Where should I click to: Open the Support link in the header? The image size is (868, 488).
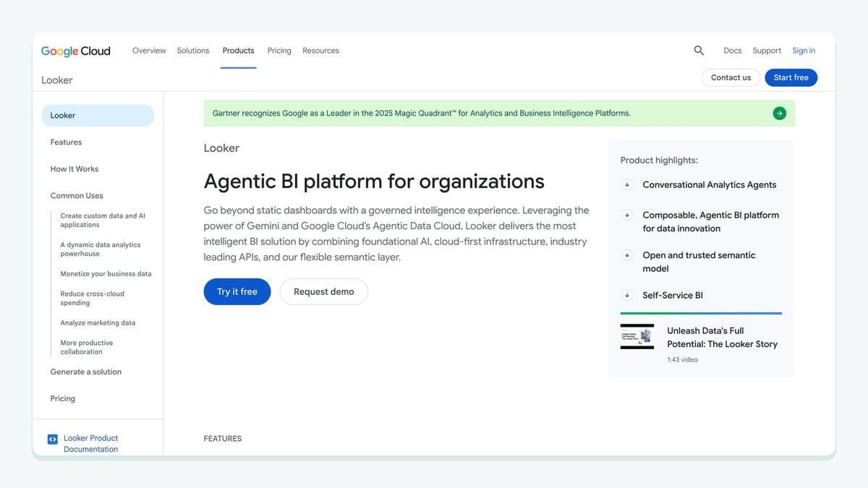click(x=767, y=51)
